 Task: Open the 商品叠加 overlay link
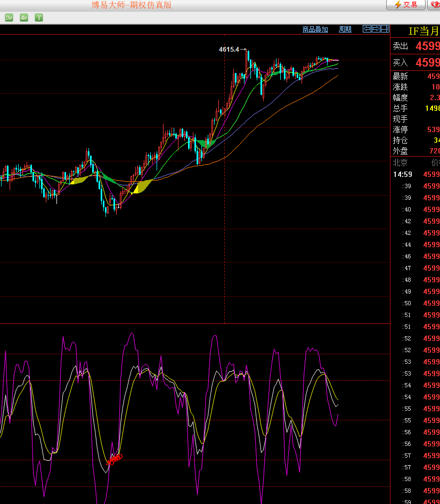(x=315, y=29)
